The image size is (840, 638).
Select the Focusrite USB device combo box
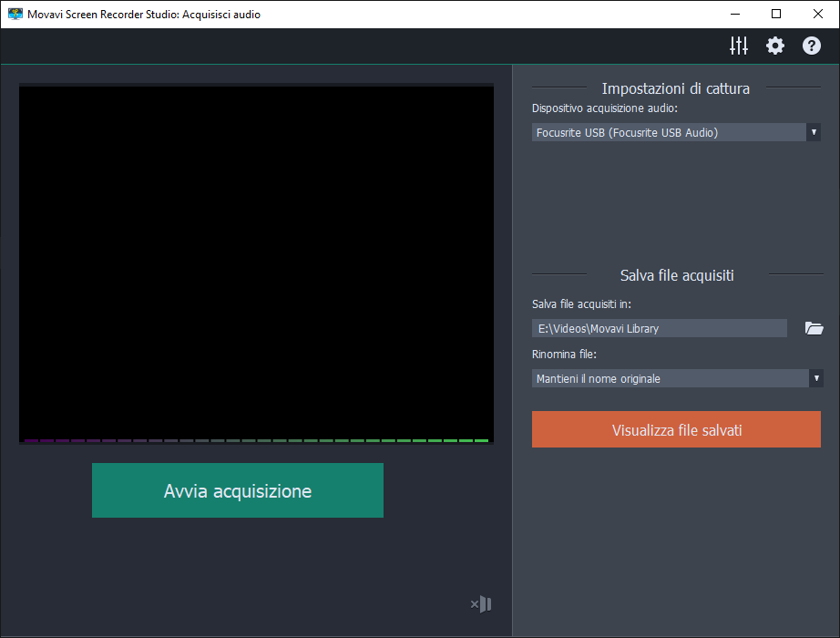669,133
